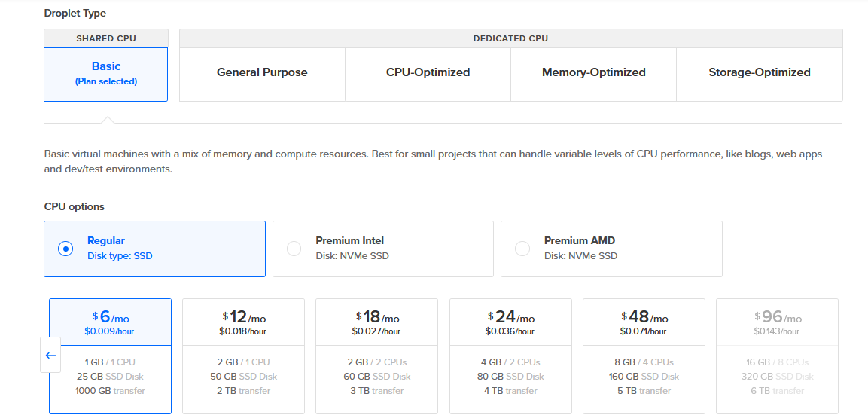Image resolution: width=868 pixels, height=415 pixels.
Task: Click the SHARED CPU header label
Action: tap(105, 38)
